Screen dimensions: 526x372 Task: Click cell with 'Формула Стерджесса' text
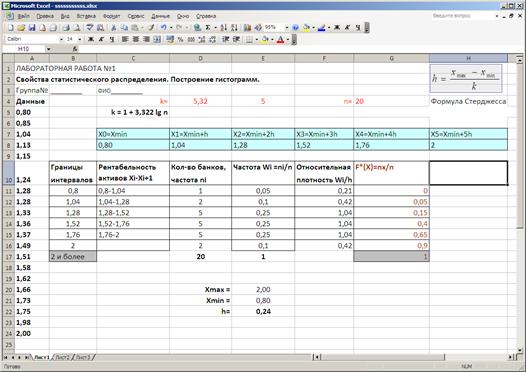[468, 101]
